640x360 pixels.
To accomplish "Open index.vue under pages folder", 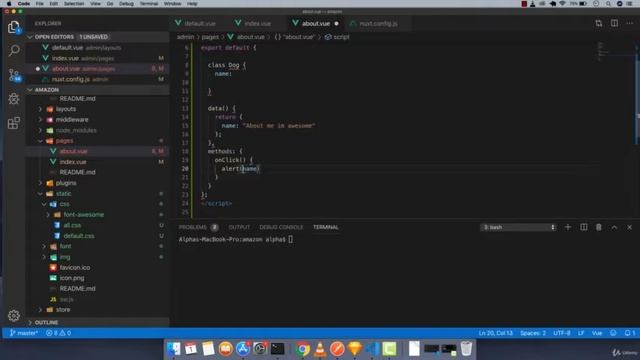I will click(73, 162).
